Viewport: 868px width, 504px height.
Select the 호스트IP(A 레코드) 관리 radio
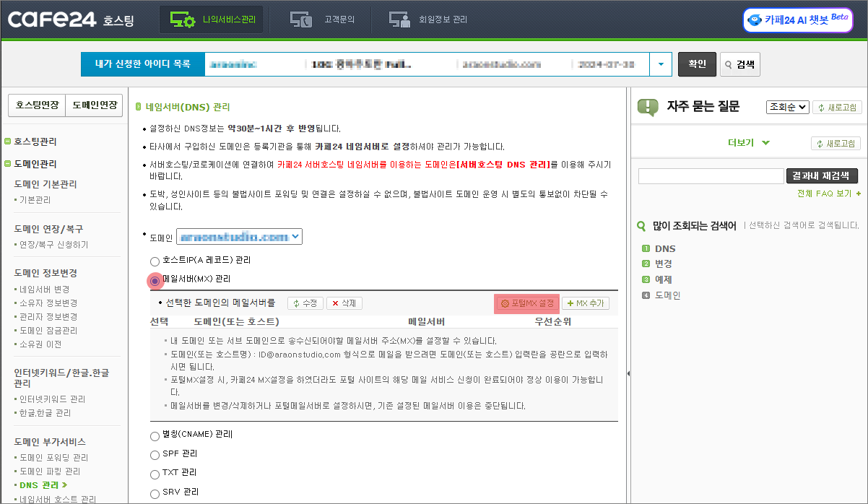[x=153, y=262]
